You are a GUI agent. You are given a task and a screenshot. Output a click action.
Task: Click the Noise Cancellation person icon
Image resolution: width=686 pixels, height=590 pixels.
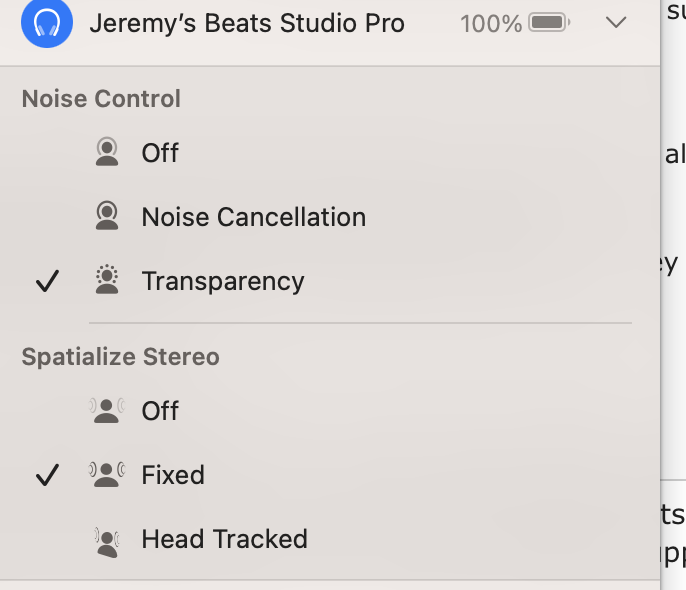(106, 216)
